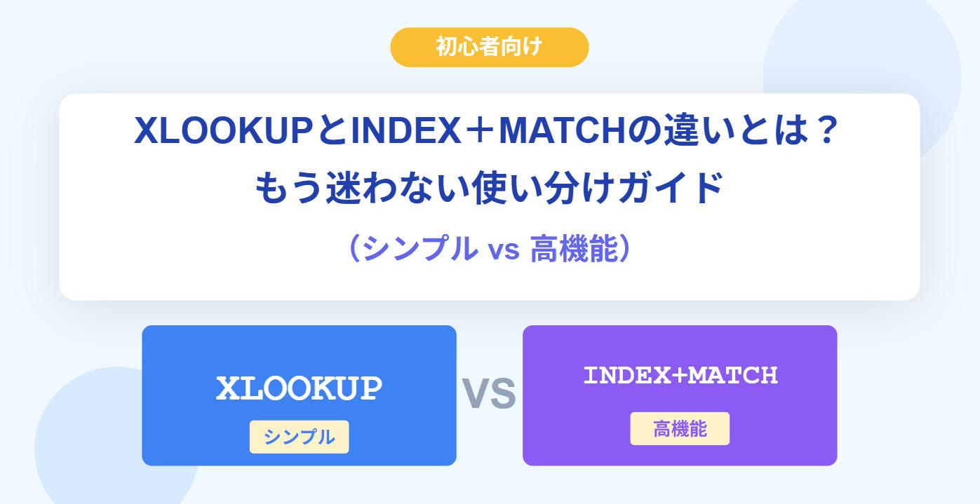Image resolution: width=980 pixels, height=504 pixels.
Task: Click the INDEX+MATCH text in purple card
Action: (680, 375)
